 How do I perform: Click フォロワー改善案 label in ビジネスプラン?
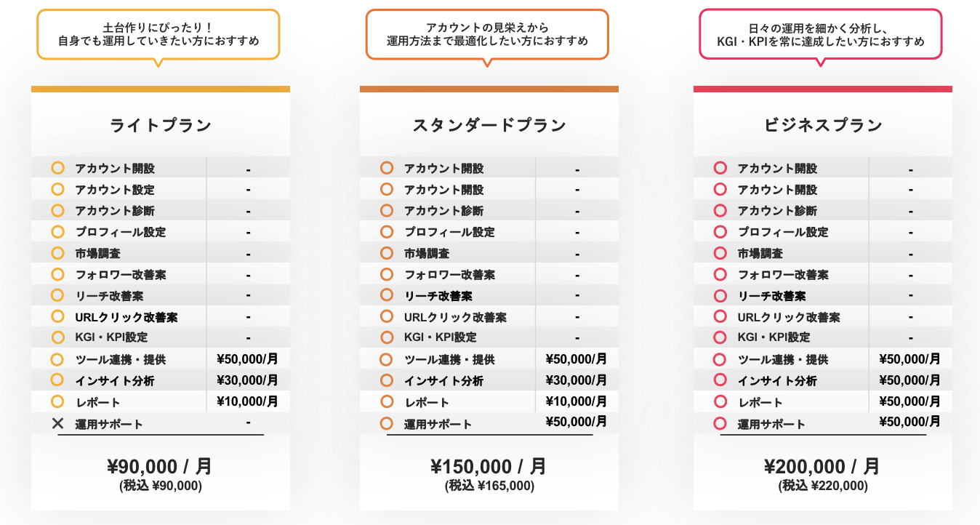click(783, 275)
